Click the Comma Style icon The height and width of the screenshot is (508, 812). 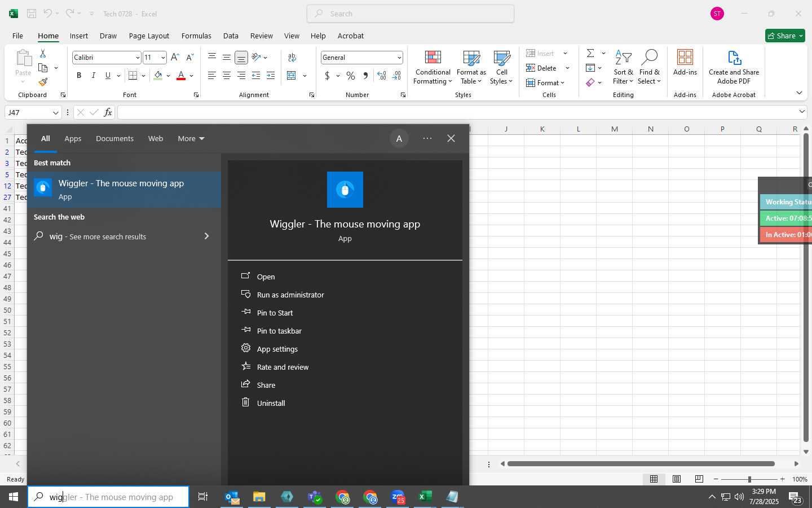[365, 76]
